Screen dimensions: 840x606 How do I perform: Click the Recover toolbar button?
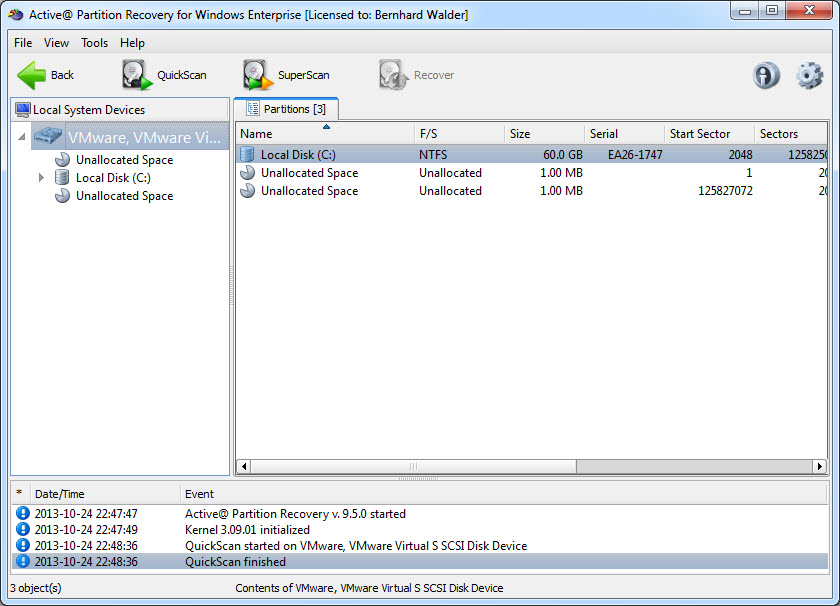tap(416, 75)
